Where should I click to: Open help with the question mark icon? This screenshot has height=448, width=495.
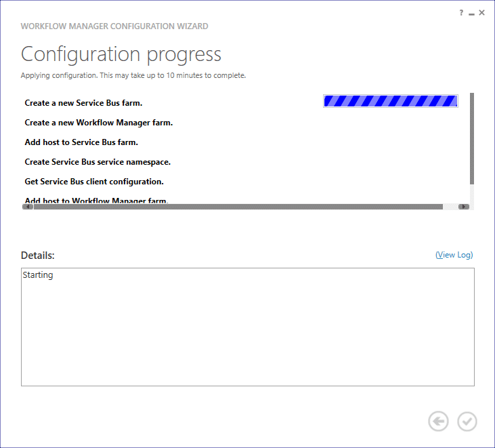461,13
